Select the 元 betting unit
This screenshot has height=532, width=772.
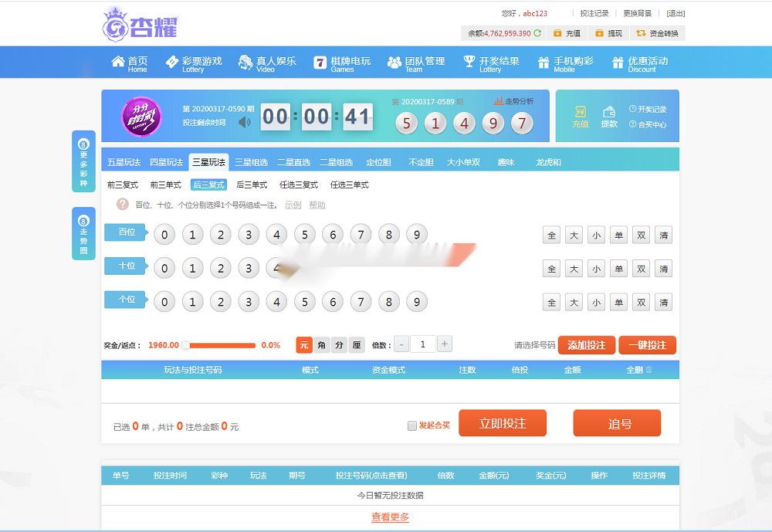point(304,344)
